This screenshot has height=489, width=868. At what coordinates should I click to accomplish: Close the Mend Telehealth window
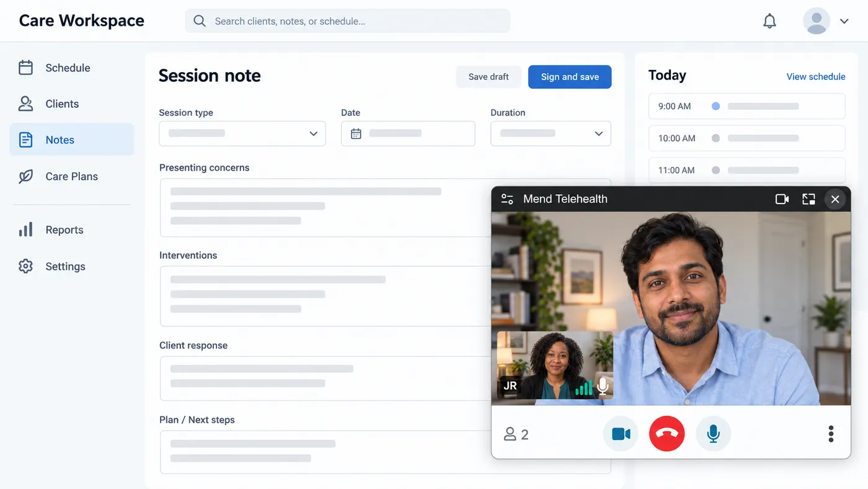click(x=835, y=199)
